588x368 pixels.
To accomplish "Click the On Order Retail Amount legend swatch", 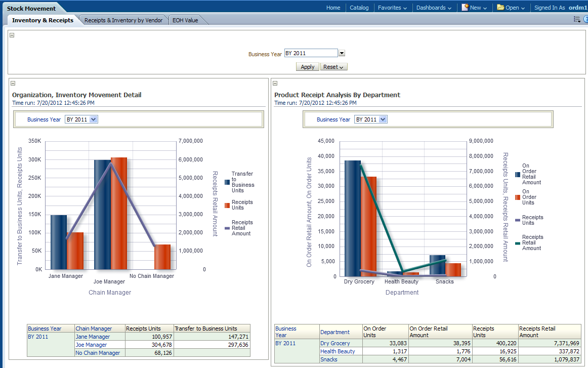I will coord(518,175).
